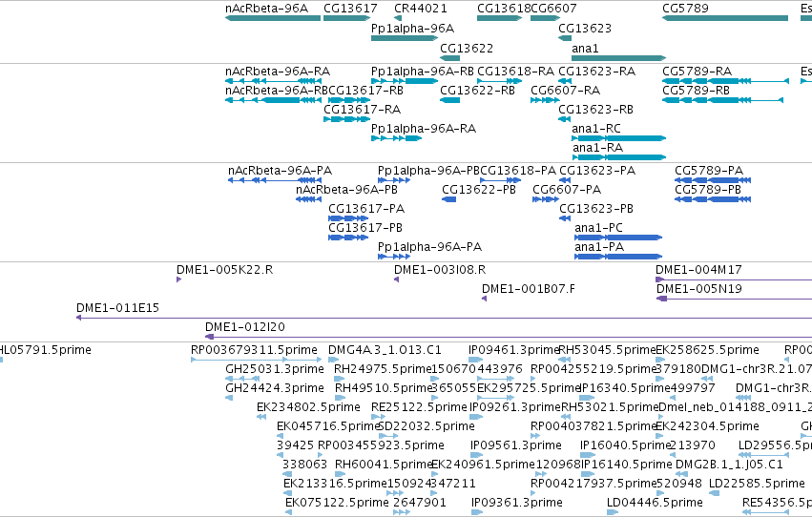
Task: Click the GH24424.3prime EST label
Action: tap(275, 388)
